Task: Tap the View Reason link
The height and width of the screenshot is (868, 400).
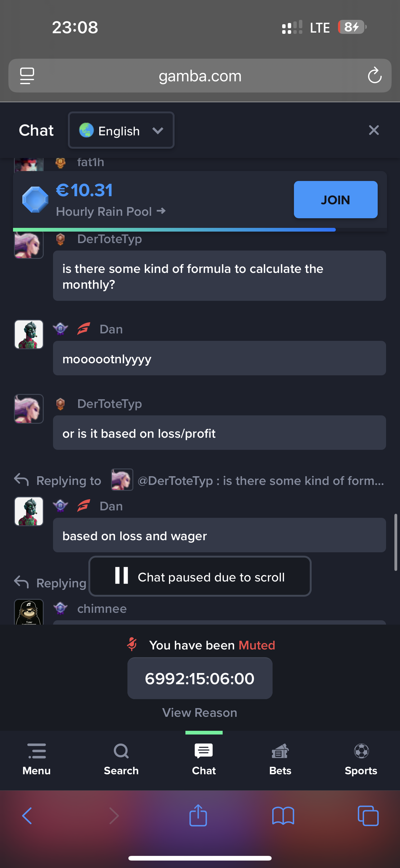Action: [x=200, y=713]
